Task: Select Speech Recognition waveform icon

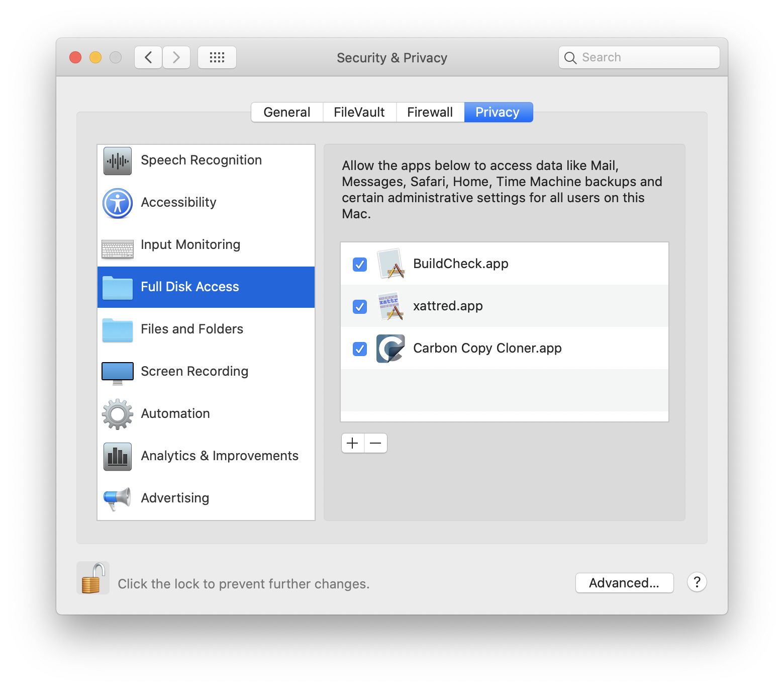Action: pos(118,161)
